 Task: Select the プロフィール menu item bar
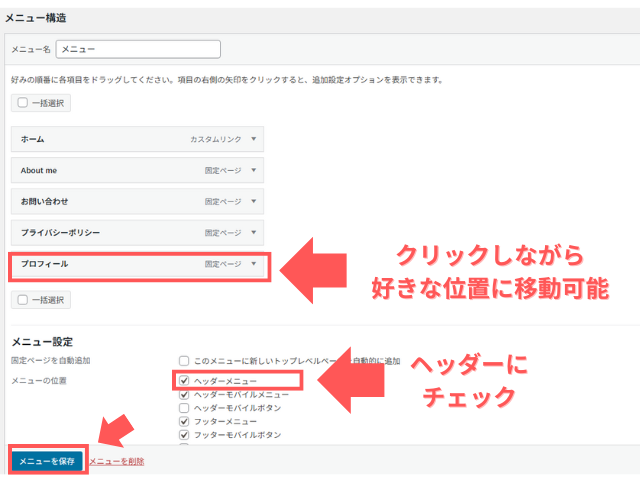100,265
